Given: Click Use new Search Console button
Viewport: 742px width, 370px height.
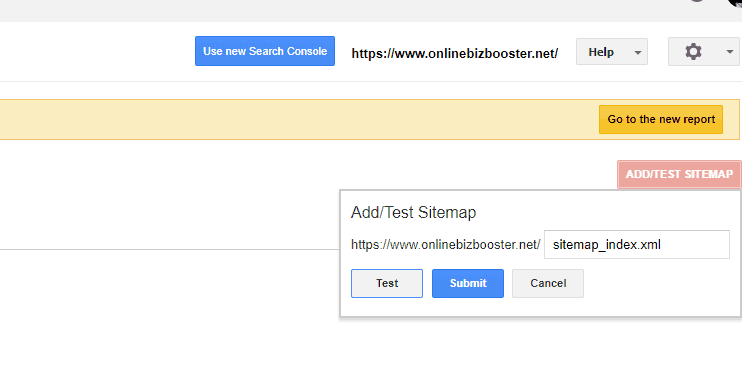Looking at the screenshot, I should click(x=265, y=51).
